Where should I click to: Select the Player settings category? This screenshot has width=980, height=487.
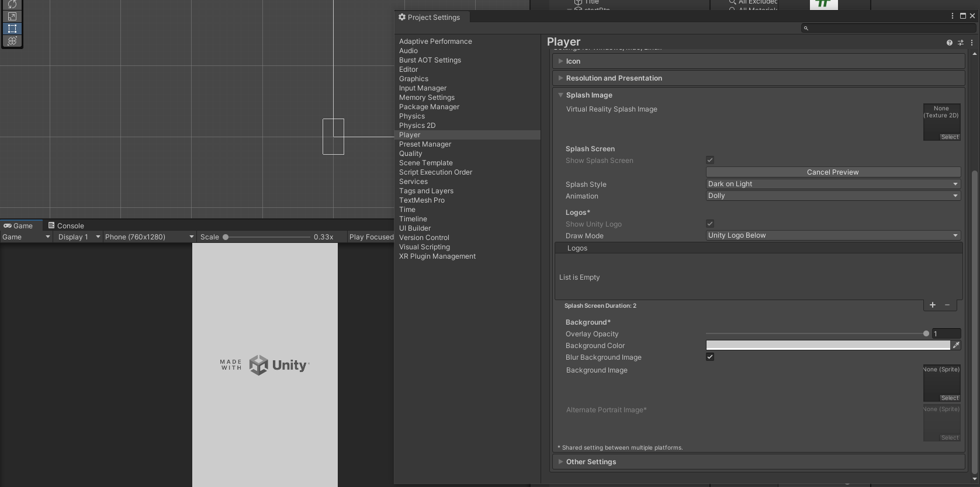click(468, 135)
